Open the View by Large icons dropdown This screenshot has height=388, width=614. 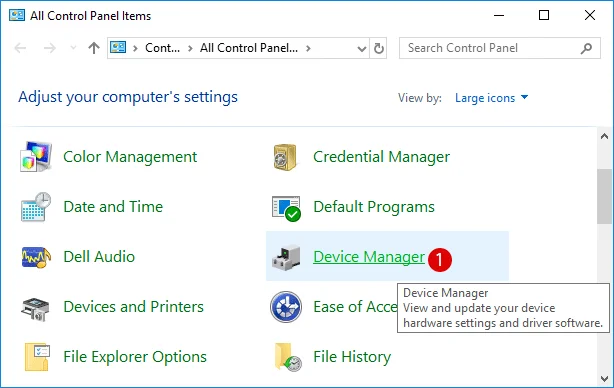pos(491,97)
